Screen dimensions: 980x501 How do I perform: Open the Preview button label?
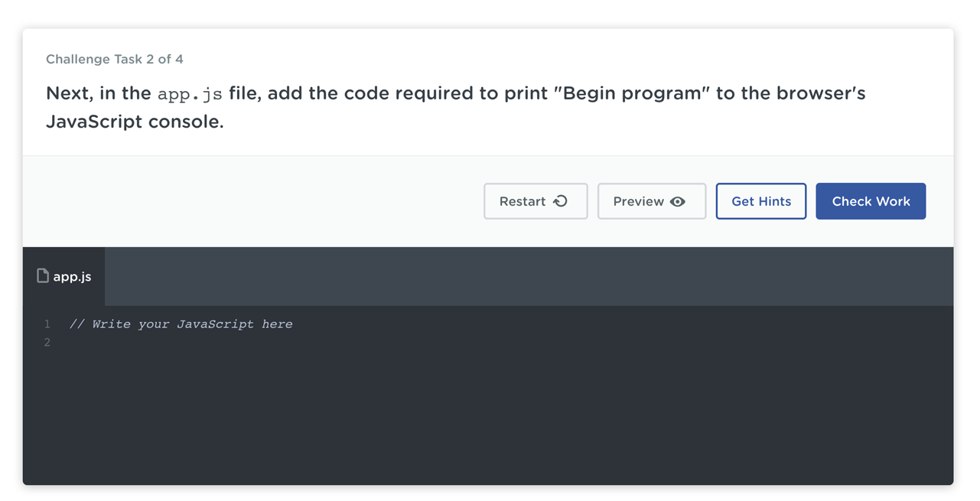coord(638,201)
